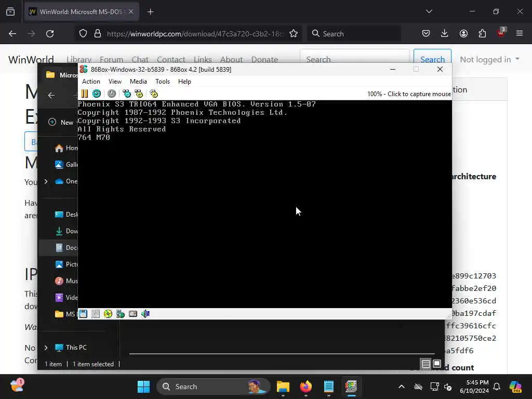Open Windows Start menu
Image resolution: width=532 pixels, height=399 pixels.
pyautogui.click(x=143, y=387)
